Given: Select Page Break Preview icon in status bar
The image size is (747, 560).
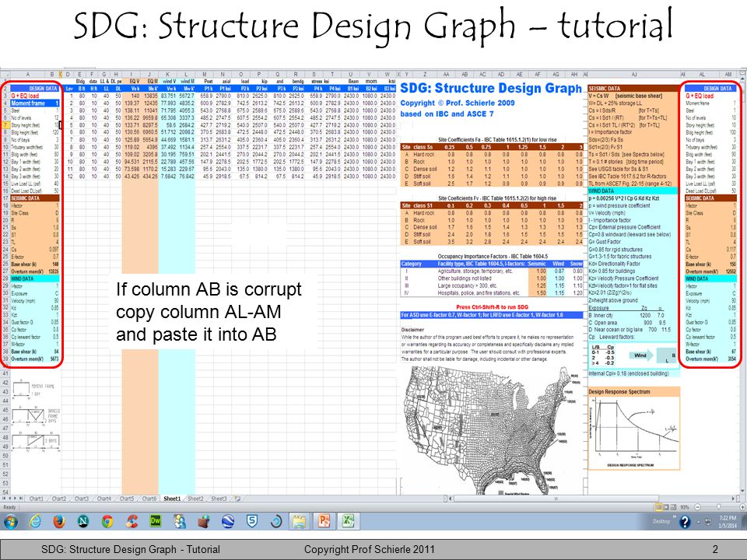Looking at the screenshot, I should click(x=674, y=507).
